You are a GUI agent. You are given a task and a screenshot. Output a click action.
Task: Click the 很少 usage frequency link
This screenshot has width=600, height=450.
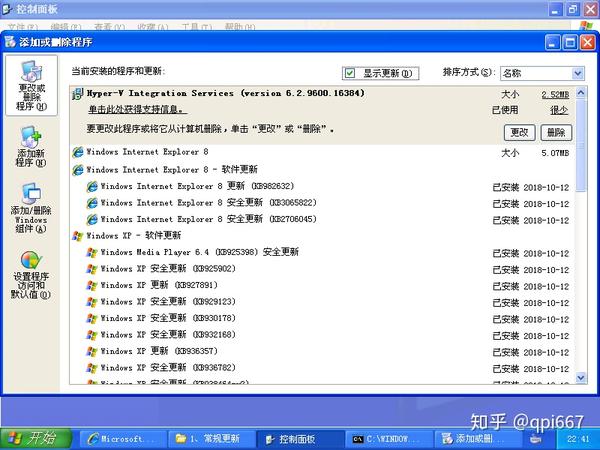(559, 110)
